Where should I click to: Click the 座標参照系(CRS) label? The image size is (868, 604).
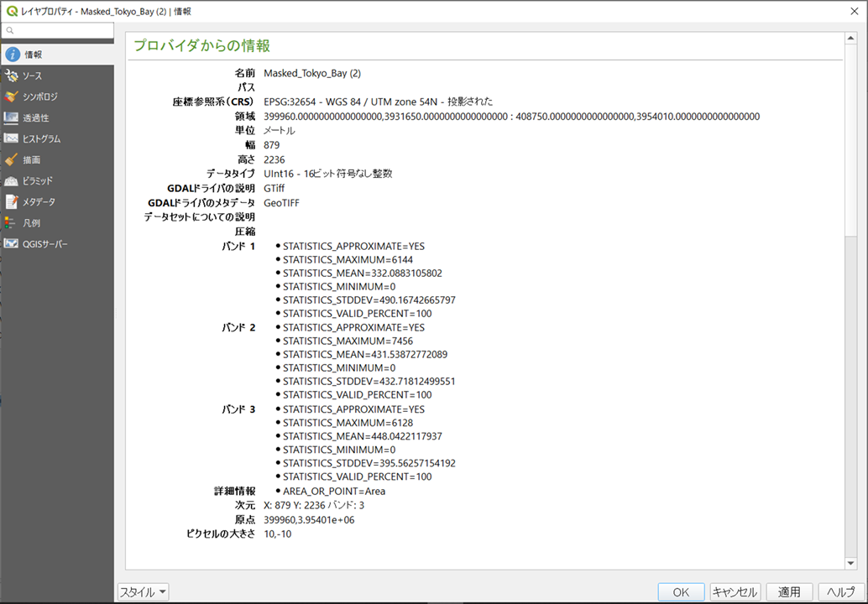click(x=214, y=102)
